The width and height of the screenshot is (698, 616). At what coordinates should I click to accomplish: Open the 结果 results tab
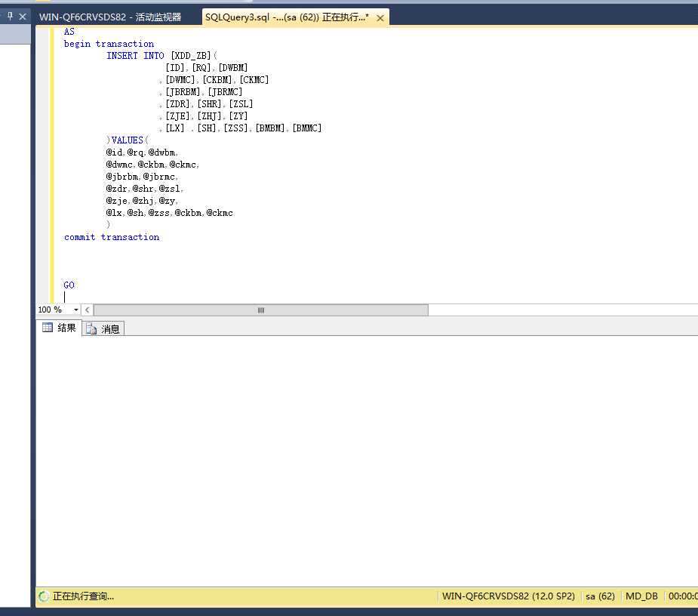click(59, 328)
